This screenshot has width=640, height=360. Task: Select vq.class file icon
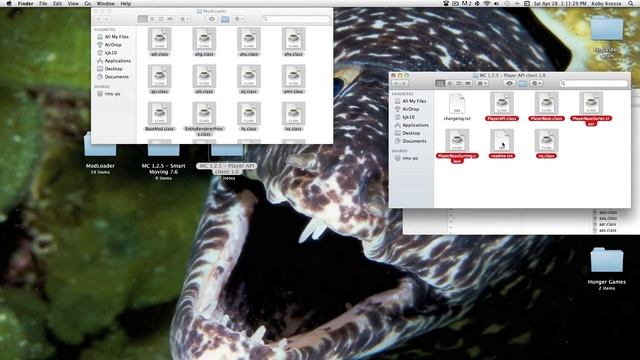coord(547,140)
